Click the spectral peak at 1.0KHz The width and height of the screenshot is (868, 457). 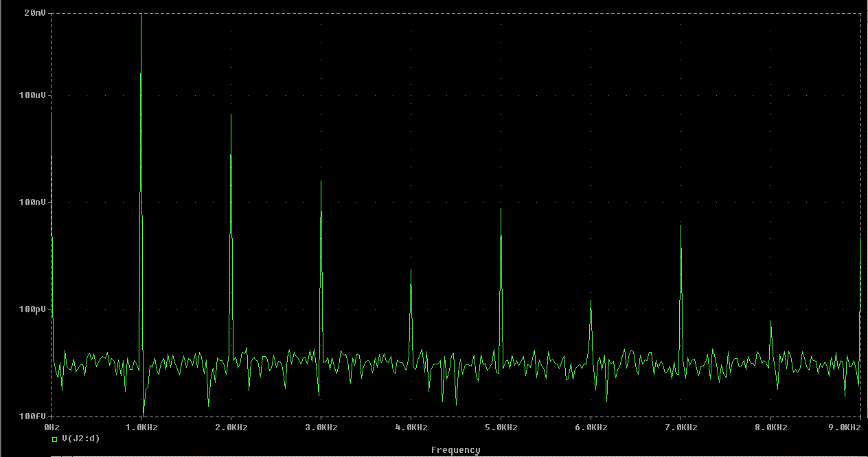point(141,15)
